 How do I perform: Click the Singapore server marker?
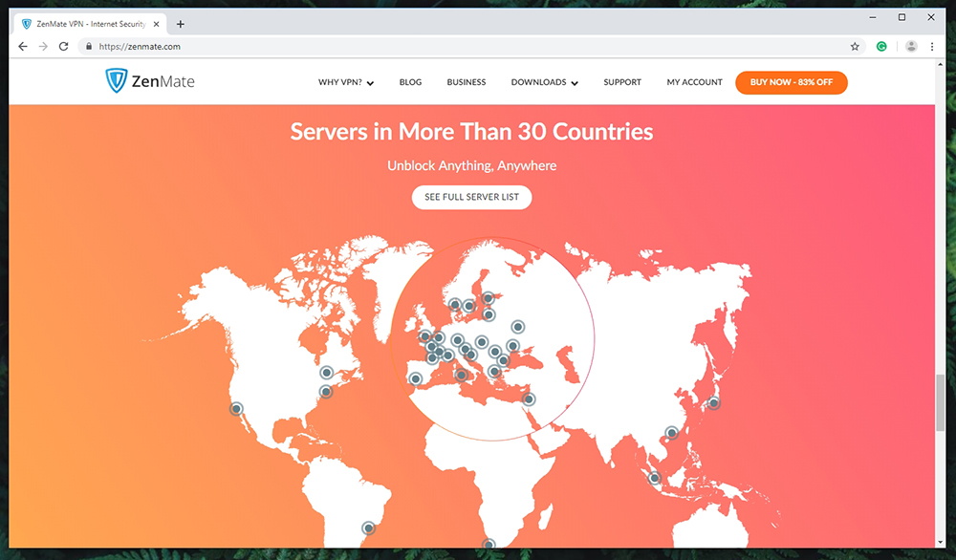(654, 478)
